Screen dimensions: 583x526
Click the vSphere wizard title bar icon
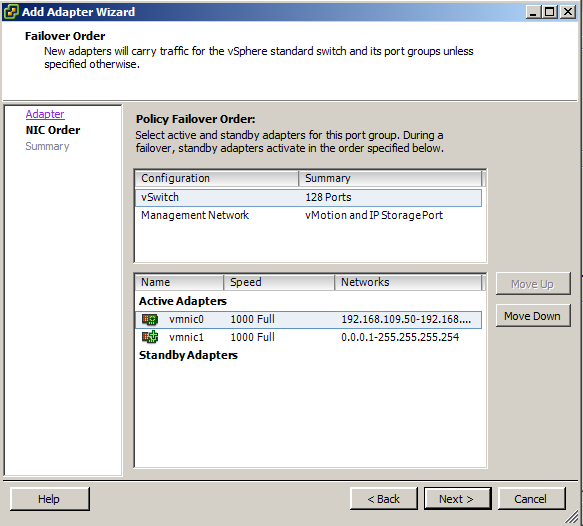pos(10,12)
